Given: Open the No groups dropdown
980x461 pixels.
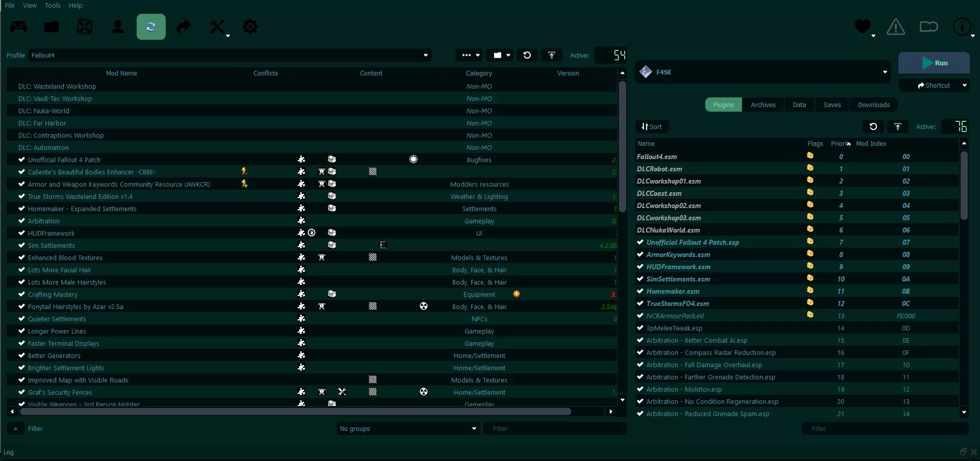Looking at the screenshot, I should (408, 428).
